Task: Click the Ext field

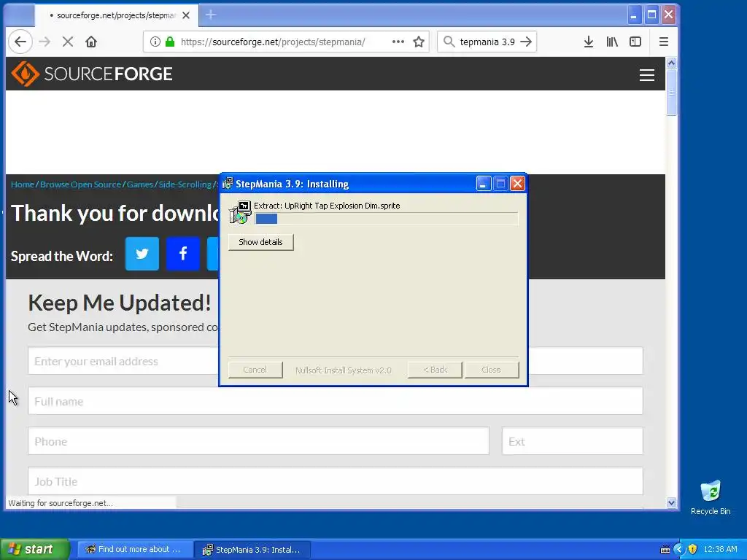Action: pyautogui.click(x=572, y=441)
